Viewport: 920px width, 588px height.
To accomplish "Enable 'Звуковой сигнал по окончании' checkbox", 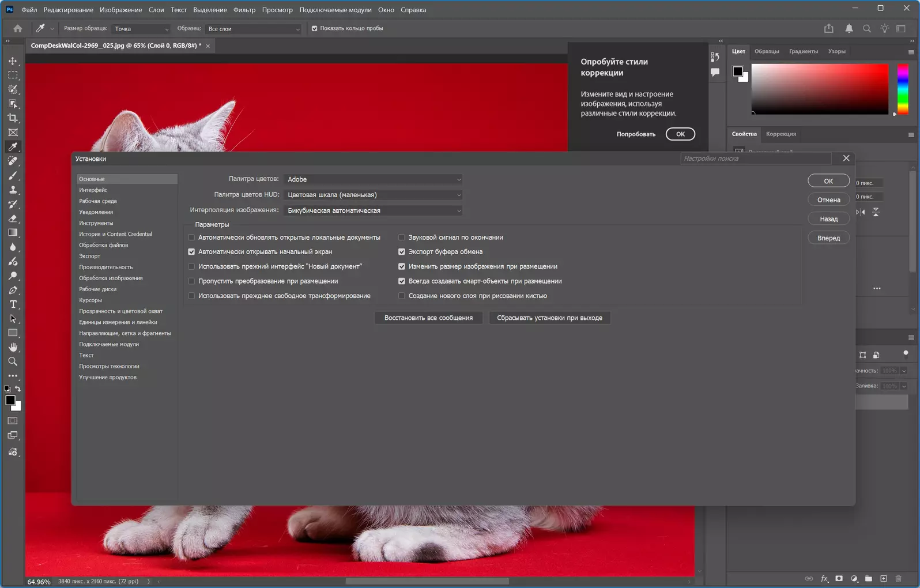I will point(402,238).
